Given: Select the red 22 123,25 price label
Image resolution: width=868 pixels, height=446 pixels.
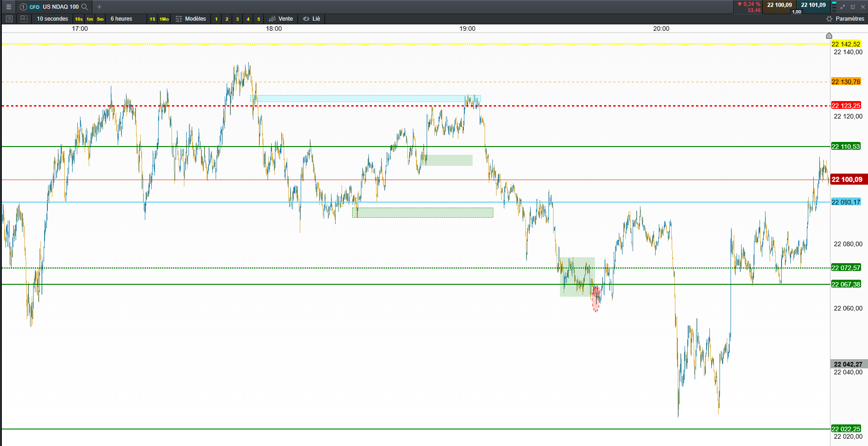Looking at the screenshot, I should click(x=846, y=106).
